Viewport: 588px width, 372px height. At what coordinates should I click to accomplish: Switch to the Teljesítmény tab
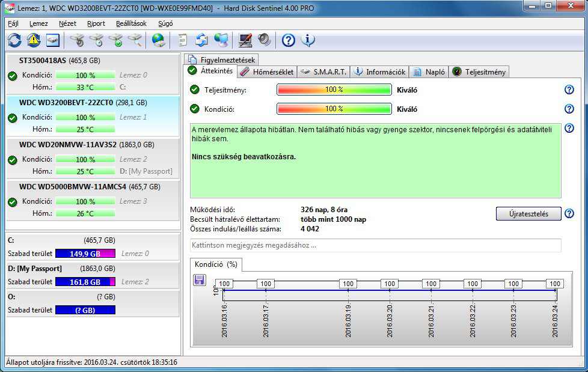point(479,72)
